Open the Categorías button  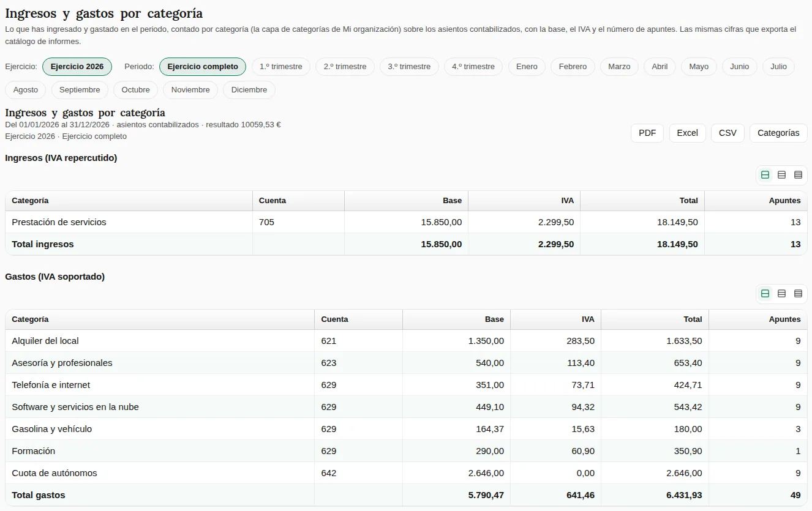[778, 133]
